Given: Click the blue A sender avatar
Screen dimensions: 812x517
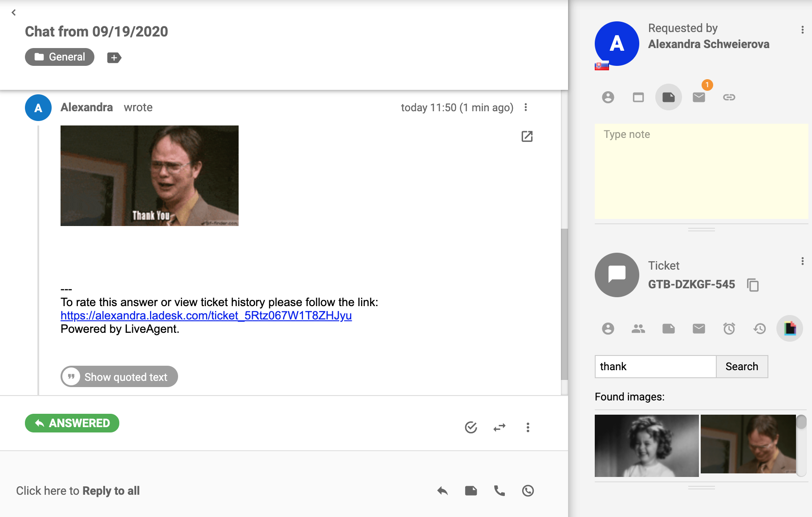Looking at the screenshot, I should pyautogui.click(x=38, y=108).
